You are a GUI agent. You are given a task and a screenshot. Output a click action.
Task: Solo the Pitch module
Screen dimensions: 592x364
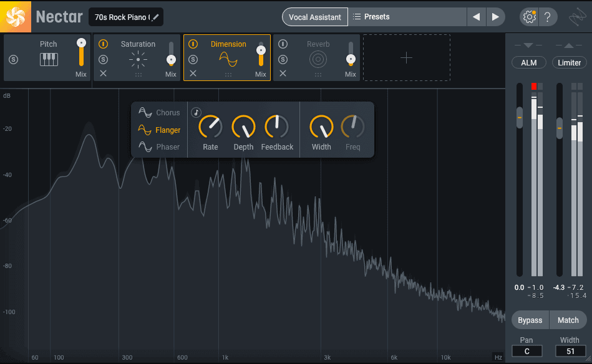pyautogui.click(x=14, y=60)
